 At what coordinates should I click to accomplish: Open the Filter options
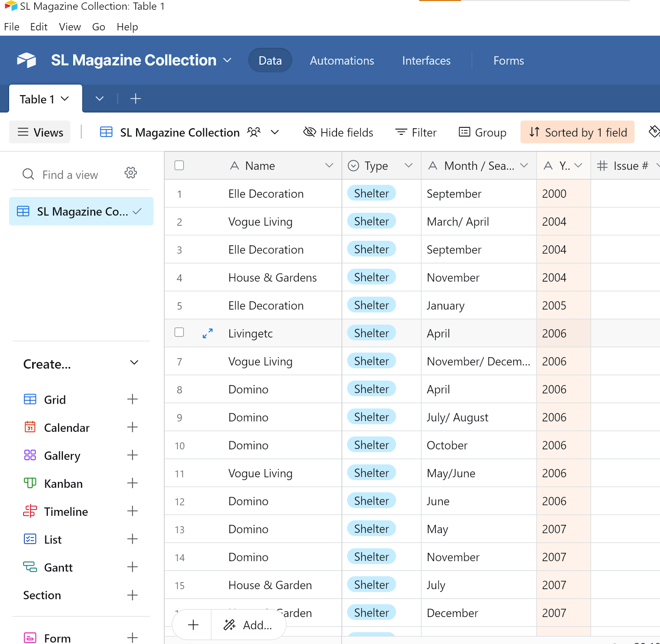(x=416, y=132)
